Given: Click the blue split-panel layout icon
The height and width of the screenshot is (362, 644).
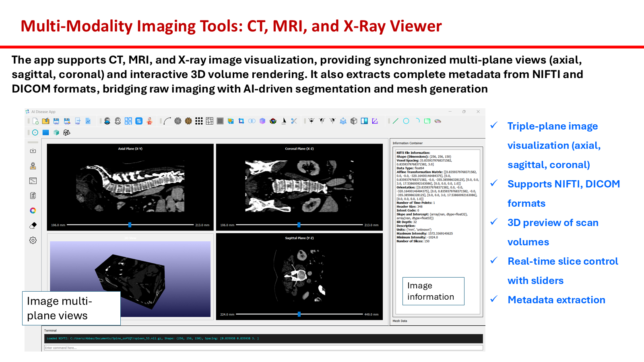Looking at the screenshot, I should pyautogui.click(x=364, y=121).
